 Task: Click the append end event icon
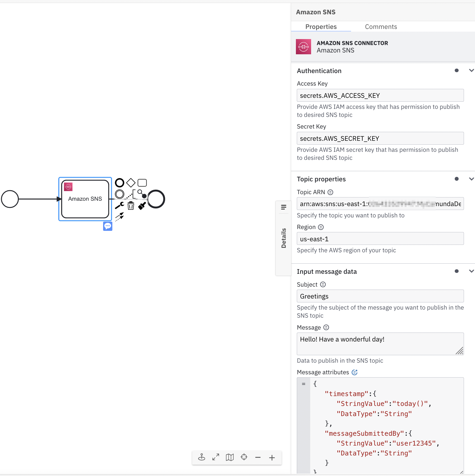(x=119, y=183)
